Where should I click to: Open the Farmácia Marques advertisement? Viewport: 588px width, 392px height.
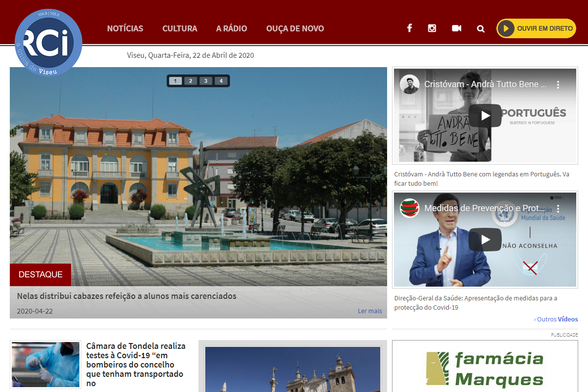point(485,367)
